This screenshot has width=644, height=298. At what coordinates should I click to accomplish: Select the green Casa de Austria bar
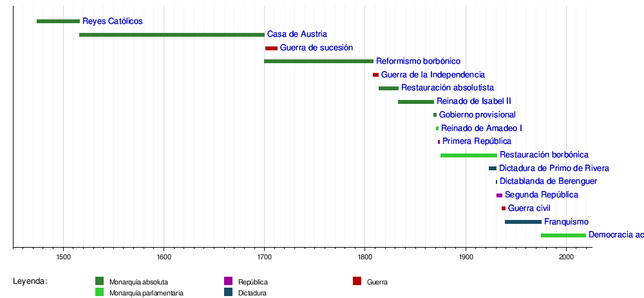coord(171,35)
